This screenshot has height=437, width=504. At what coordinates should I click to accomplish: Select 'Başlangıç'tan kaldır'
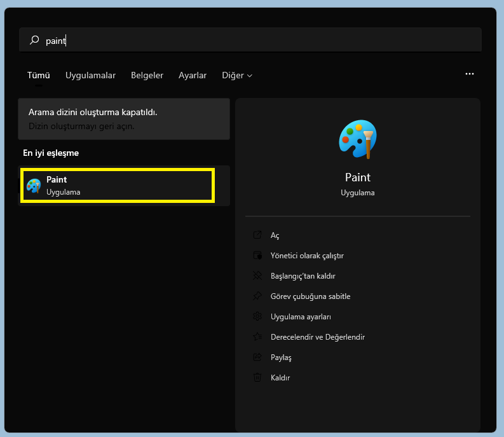(303, 276)
